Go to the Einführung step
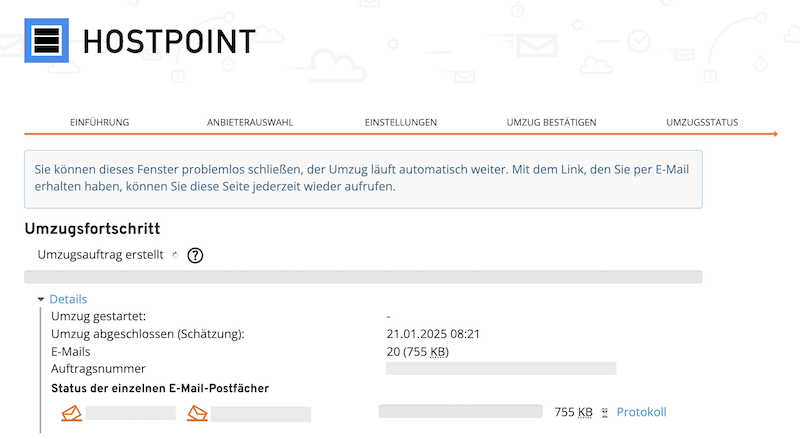 click(x=99, y=123)
